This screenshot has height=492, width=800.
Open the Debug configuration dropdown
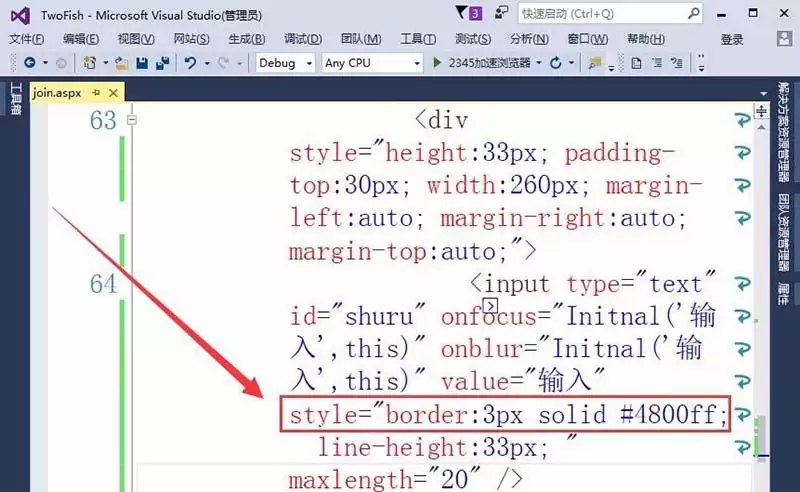(285, 63)
